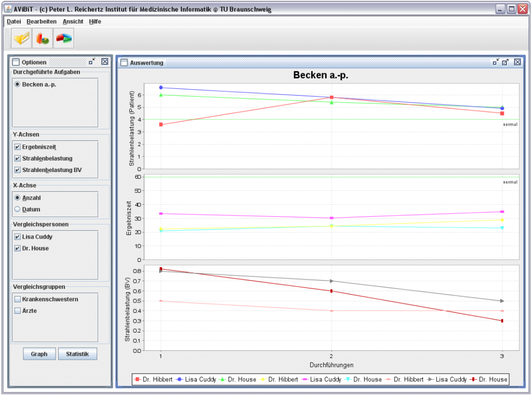
Task: Minimize the Auswertung panel
Action: (x=496, y=62)
